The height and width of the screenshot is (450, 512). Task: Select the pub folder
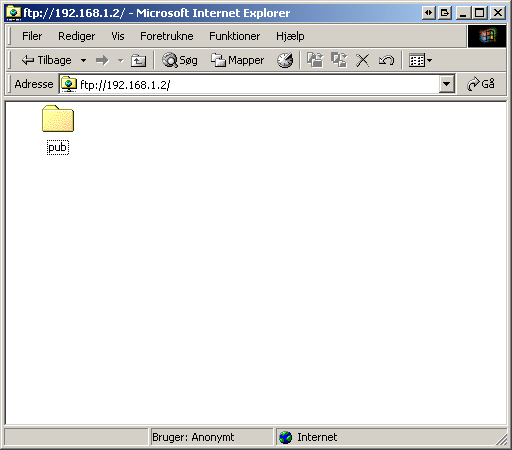pyautogui.click(x=58, y=130)
